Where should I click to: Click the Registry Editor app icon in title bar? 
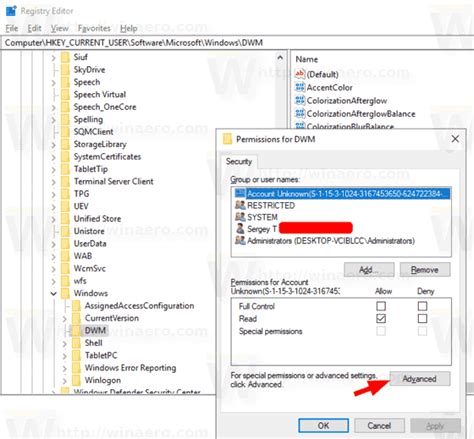(x=11, y=11)
